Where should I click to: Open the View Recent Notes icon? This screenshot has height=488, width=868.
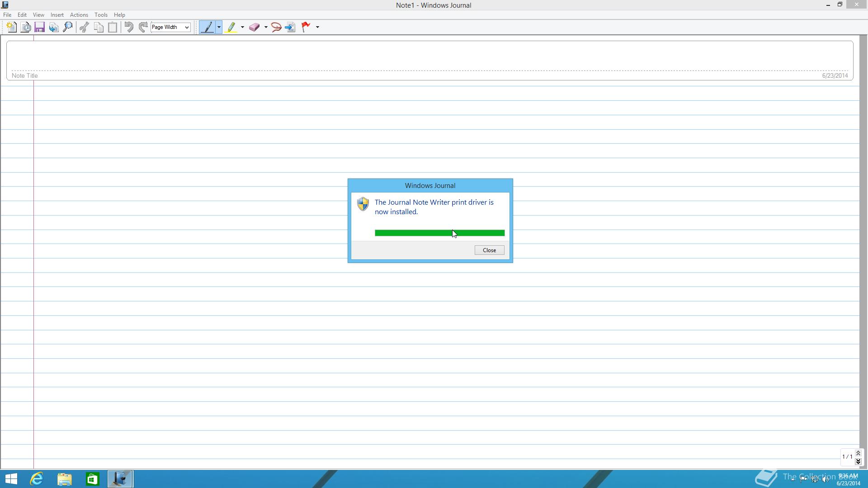coord(26,27)
